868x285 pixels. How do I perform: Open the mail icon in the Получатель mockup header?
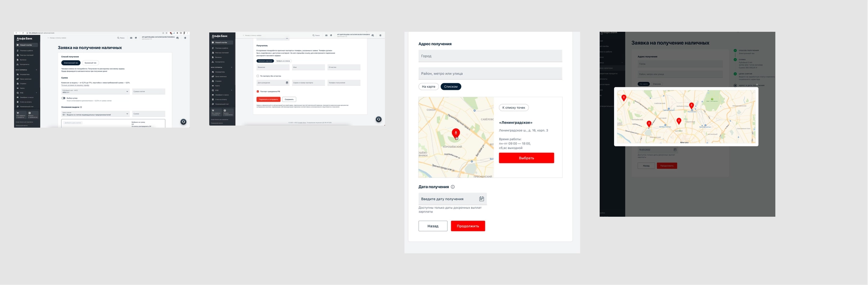click(x=326, y=35)
